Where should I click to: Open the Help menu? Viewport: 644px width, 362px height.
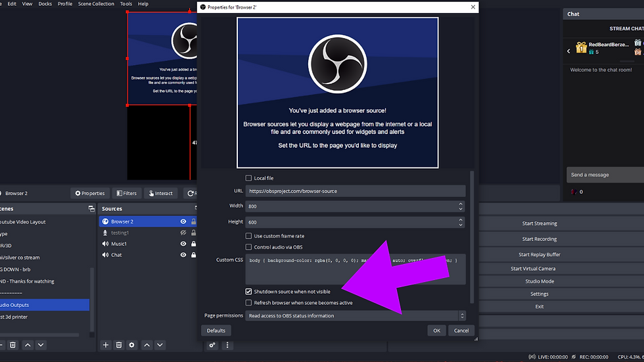pos(143,4)
